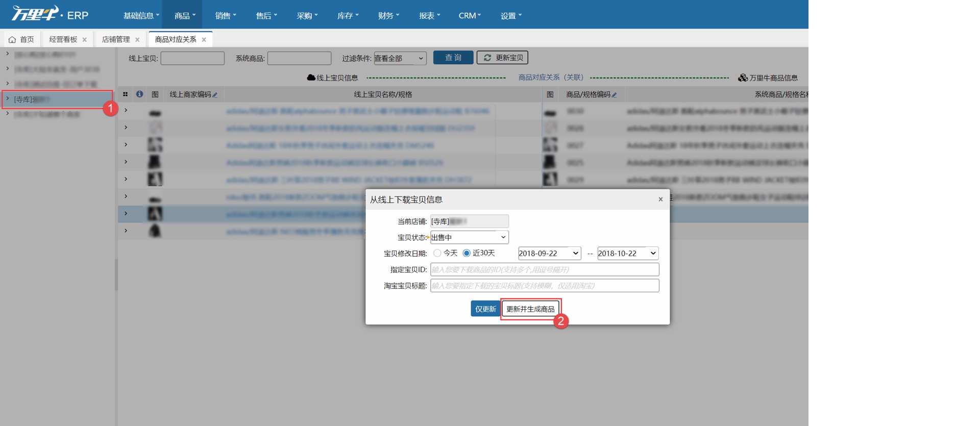Image resolution: width=980 pixels, height=426 pixels.
Task: Open the 基础信息 menu
Action: click(x=141, y=15)
